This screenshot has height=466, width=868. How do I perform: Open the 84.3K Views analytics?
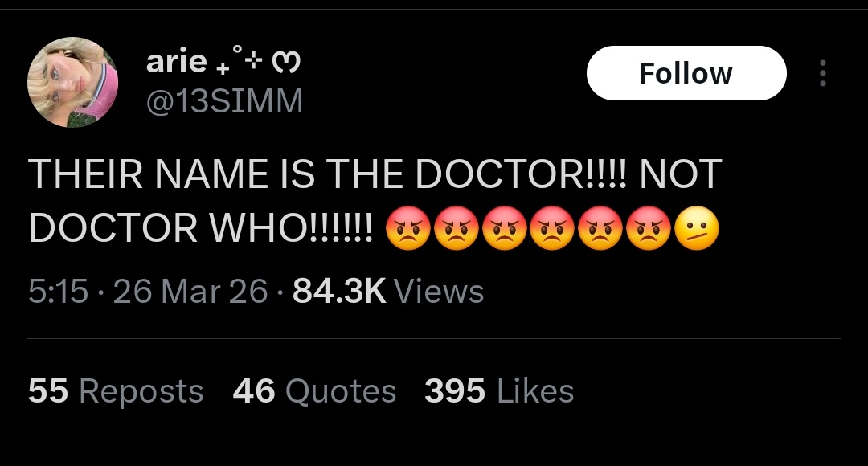pyautogui.click(x=388, y=291)
